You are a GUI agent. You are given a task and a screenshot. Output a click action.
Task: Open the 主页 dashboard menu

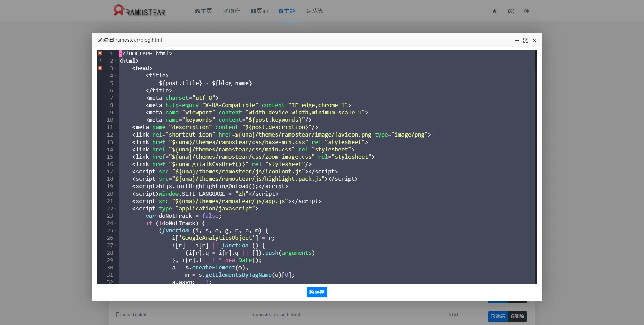pyautogui.click(x=203, y=11)
